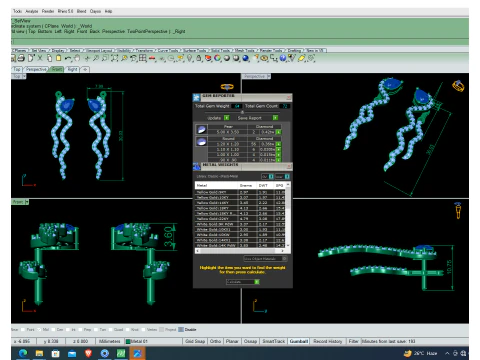Open Brave browser from the taskbar
This screenshot has width=480, height=360.
click(88, 353)
